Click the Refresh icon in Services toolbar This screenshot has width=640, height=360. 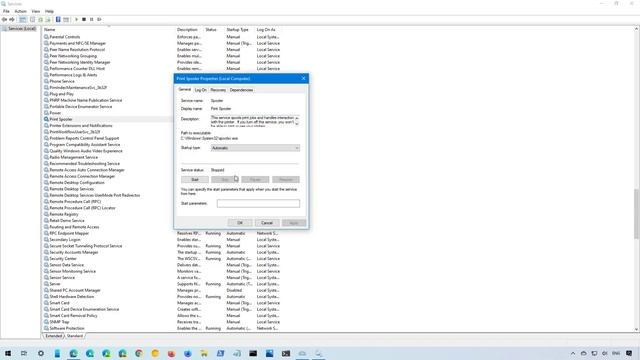click(40, 20)
